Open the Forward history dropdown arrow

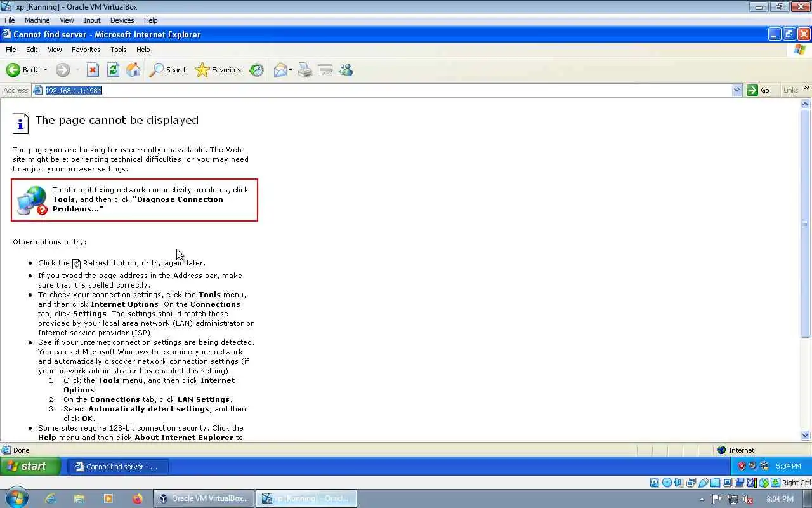77,70
